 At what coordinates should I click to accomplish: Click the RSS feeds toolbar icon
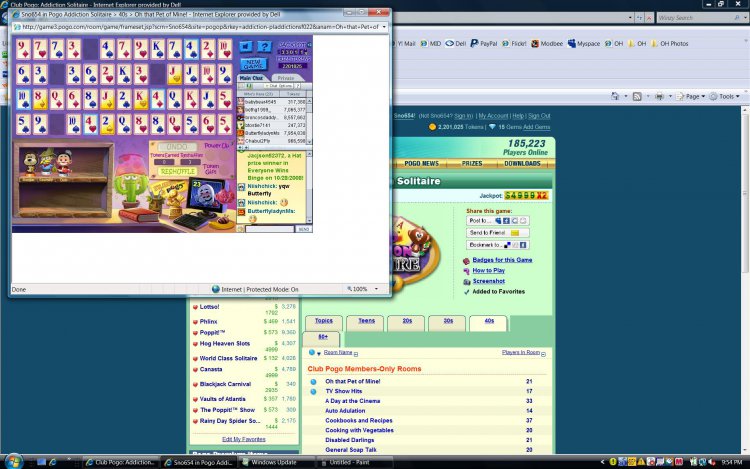click(x=637, y=96)
